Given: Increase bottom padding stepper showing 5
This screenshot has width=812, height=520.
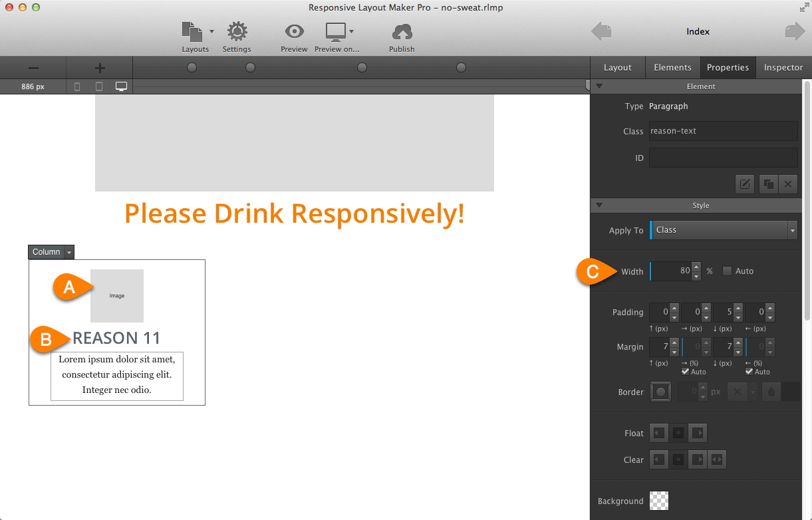Looking at the screenshot, I should pos(738,308).
